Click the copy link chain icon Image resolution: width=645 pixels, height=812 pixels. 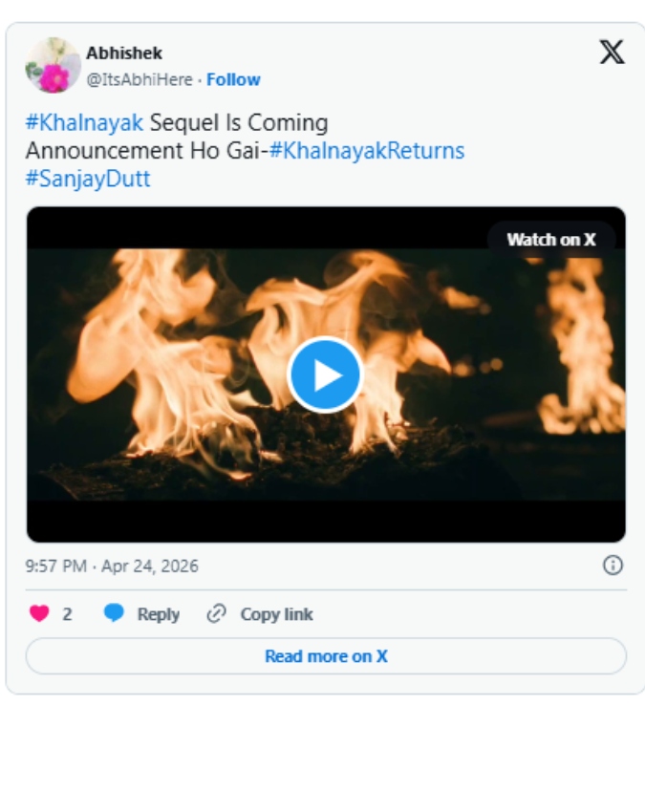[x=217, y=614]
